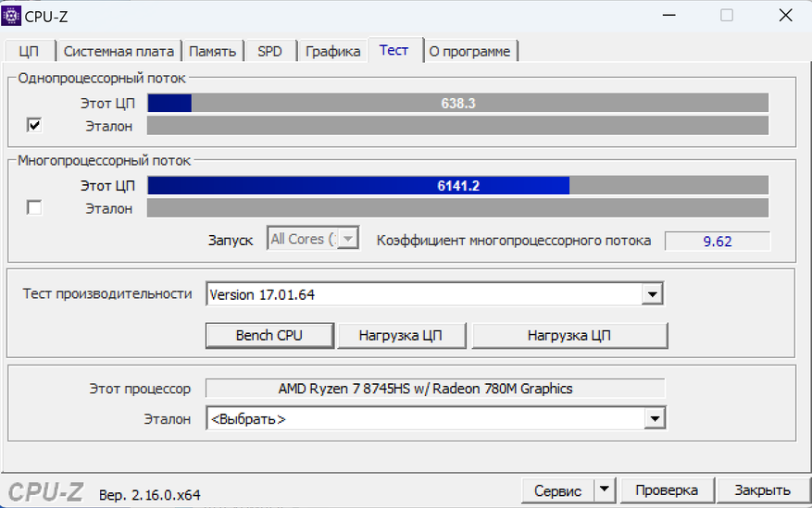Click the multi-thread score bar 6141.2
Viewport: 812px width, 508px height.
(x=457, y=185)
